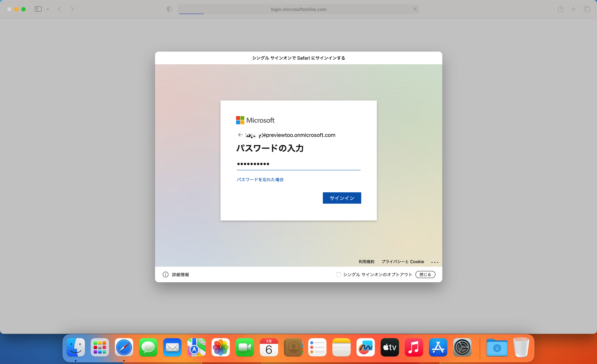Screen dimensions: 597x364
Task: Open the パスワードを忘れた場合 link
Action: (260, 180)
